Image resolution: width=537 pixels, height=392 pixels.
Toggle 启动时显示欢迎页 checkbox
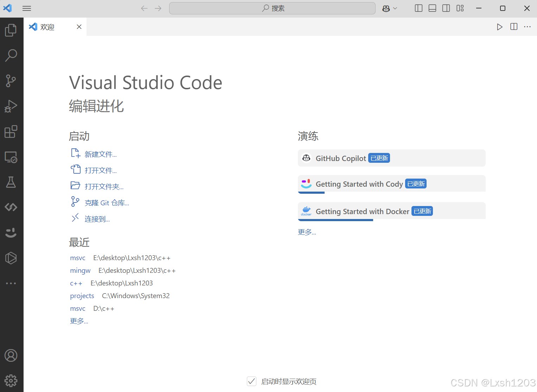[252, 381]
